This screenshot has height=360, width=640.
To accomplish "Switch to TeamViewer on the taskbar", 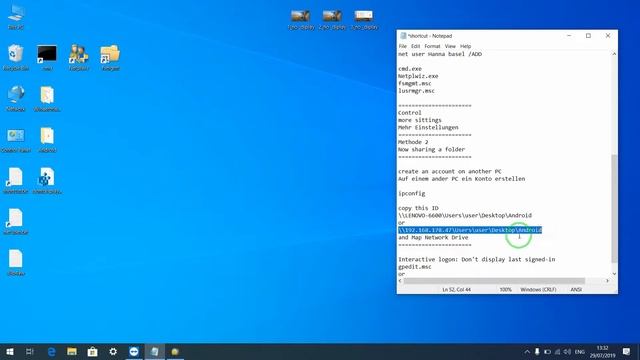I will [x=134, y=351].
